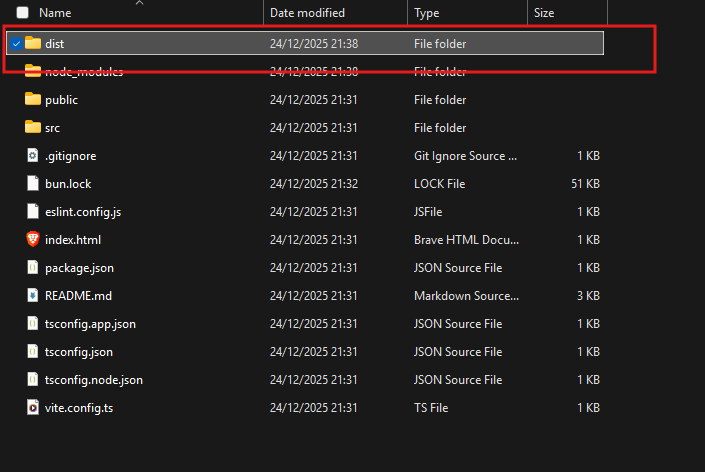Click the tsconfig.json file name
Viewport: 705px width, 472px height.
tap(79, 352)
